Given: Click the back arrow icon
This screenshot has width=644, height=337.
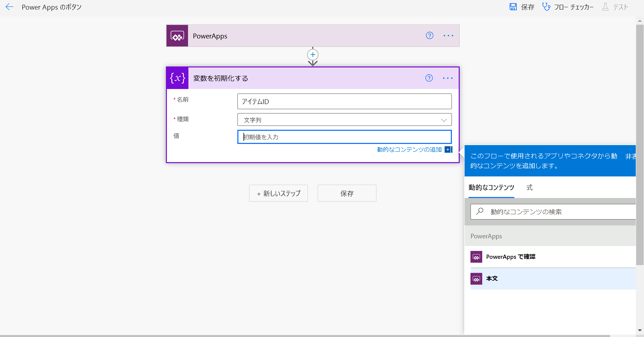Looking at the screenshot, I should tap(9, 7).
